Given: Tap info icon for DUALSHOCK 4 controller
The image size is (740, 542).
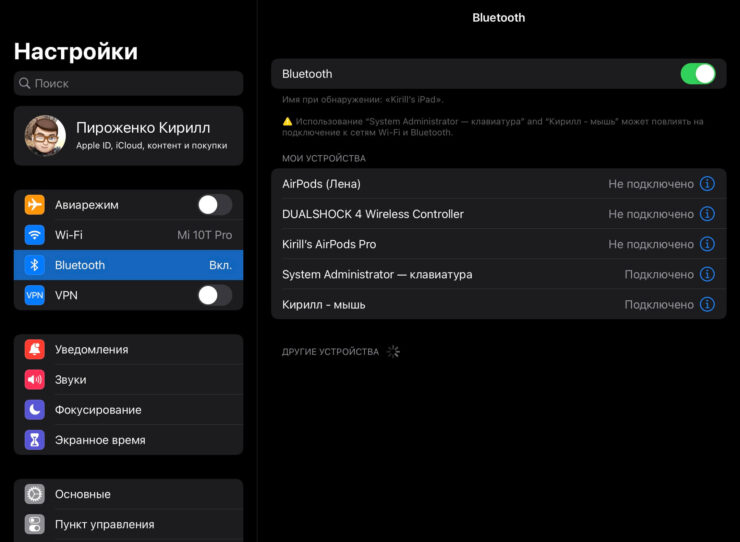Looking at the screenshot, I should click(x=707, y=214).
